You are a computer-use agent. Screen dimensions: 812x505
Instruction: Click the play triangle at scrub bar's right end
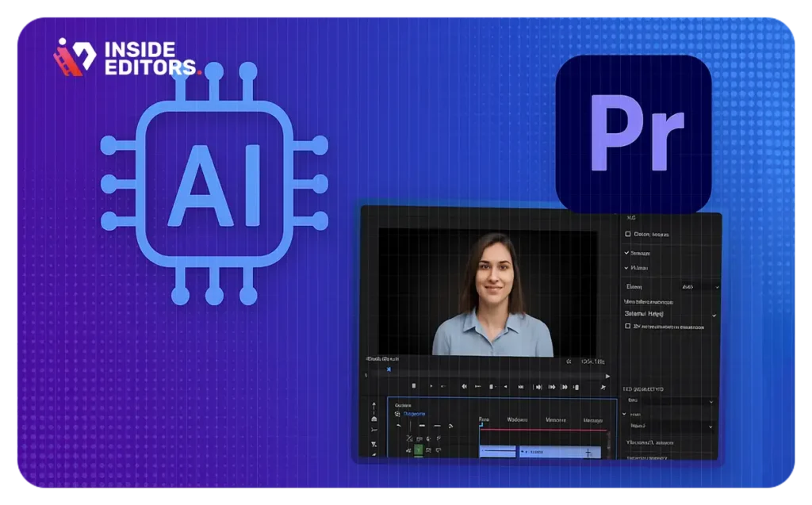coord(607,377)
